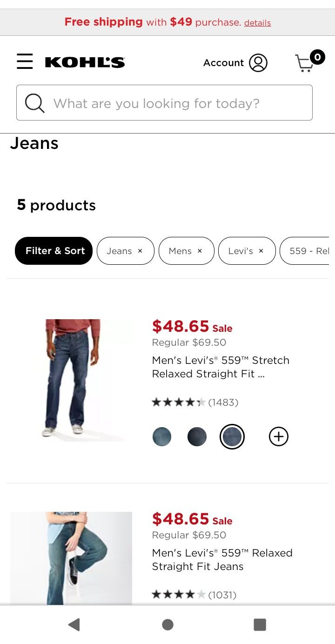Image resolution: width=335 pixels, height=644 pixels.
Task: Click the Account profile icon
Action: tap(259, 62)
